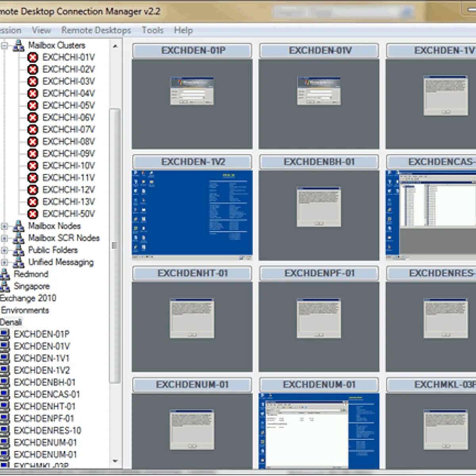
Task: Open the EXCHDEN-01P login screen thumbnail
Action: click(x=192, y=104)
